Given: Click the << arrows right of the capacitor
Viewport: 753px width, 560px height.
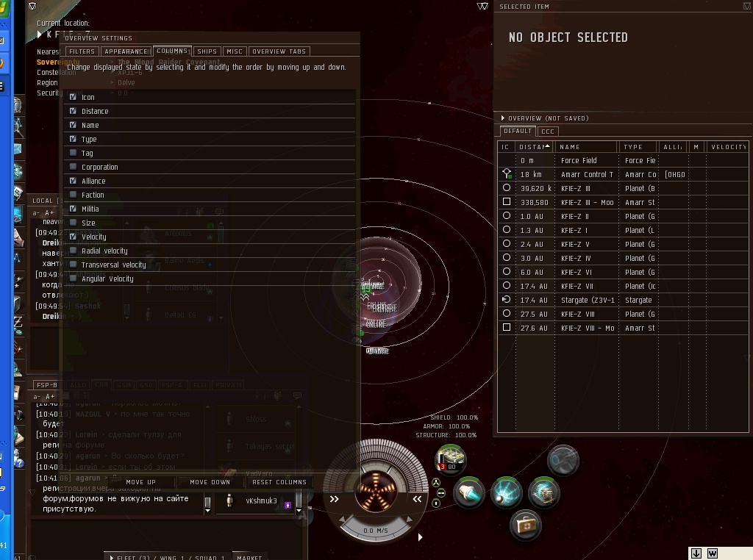Looking at the screenshot, I should tap(418, 499).
